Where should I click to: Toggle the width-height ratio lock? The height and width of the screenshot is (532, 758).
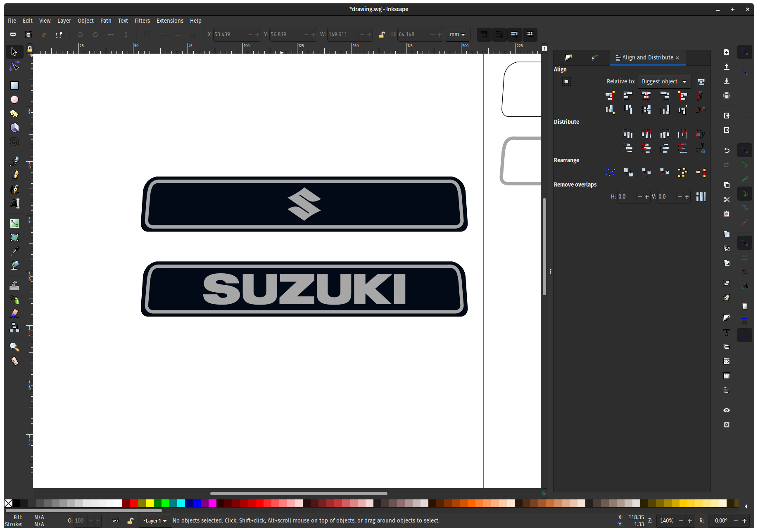[x=382, y=35]
